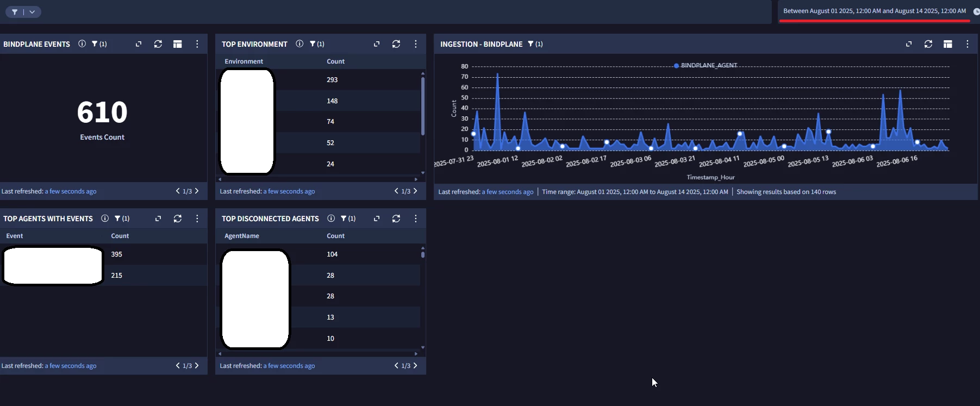Screen dimensions: 980x406
Task: Toggle BINDPLANE_AGENT legend series
Action: [x=706, y=65]
